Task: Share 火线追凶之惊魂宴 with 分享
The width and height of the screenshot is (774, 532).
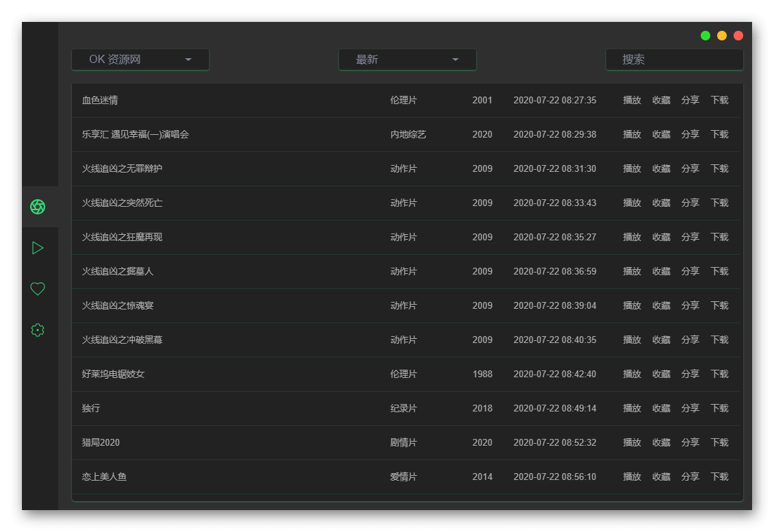Action: point(690,305)
